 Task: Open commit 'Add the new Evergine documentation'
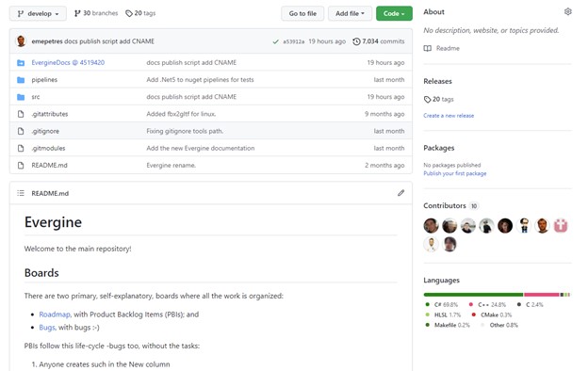tap(201, 148)
